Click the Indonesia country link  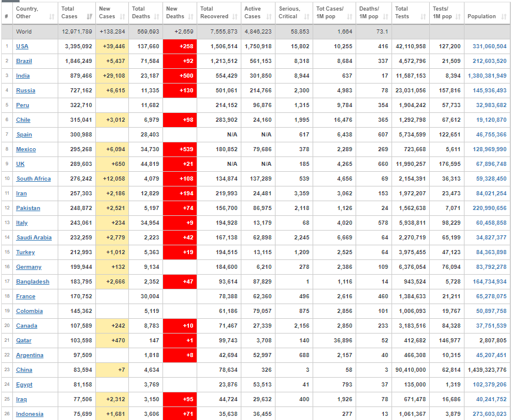pos(29,414)
